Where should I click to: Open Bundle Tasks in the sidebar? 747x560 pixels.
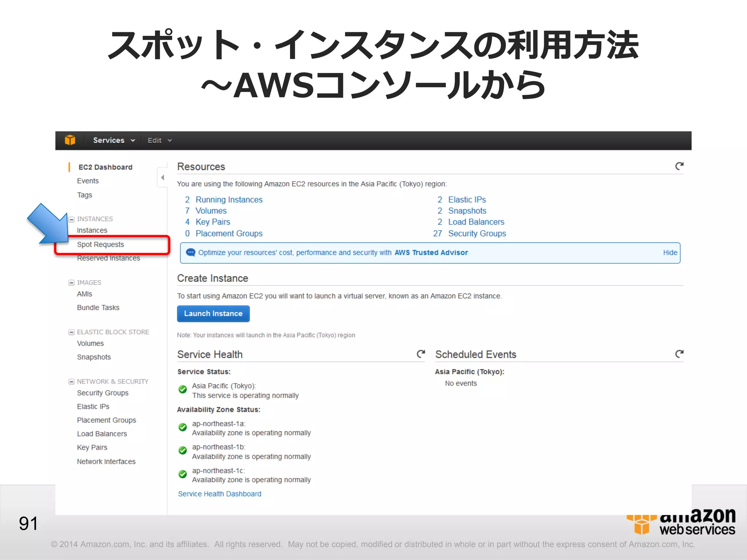pyautogui.click(x=98, y=308)
